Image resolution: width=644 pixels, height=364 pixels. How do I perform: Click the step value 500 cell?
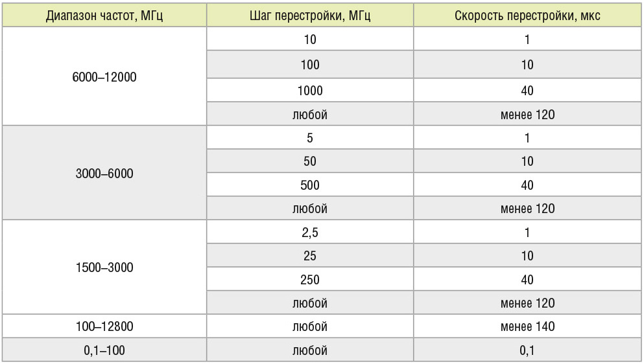coord(309,185)
